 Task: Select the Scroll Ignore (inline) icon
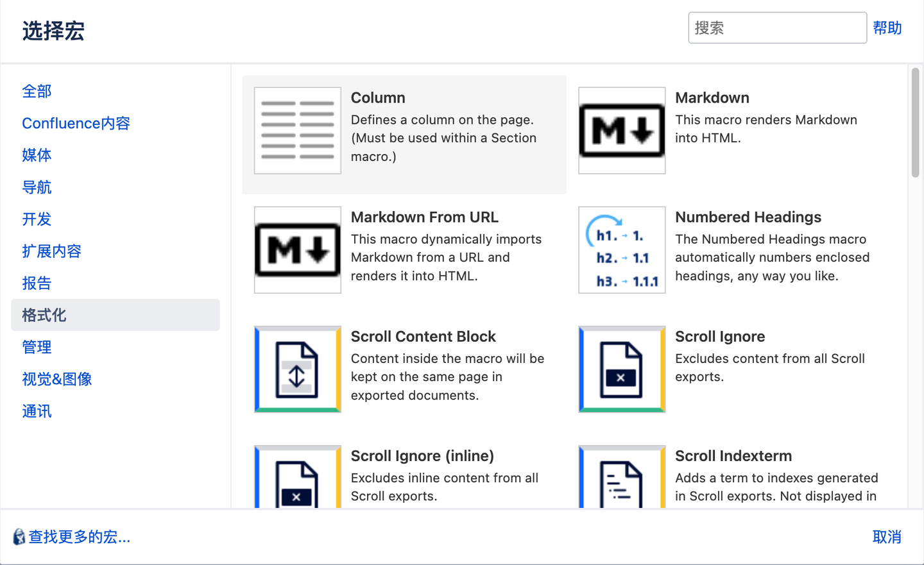pyautogui.click(x=297, y=478)
